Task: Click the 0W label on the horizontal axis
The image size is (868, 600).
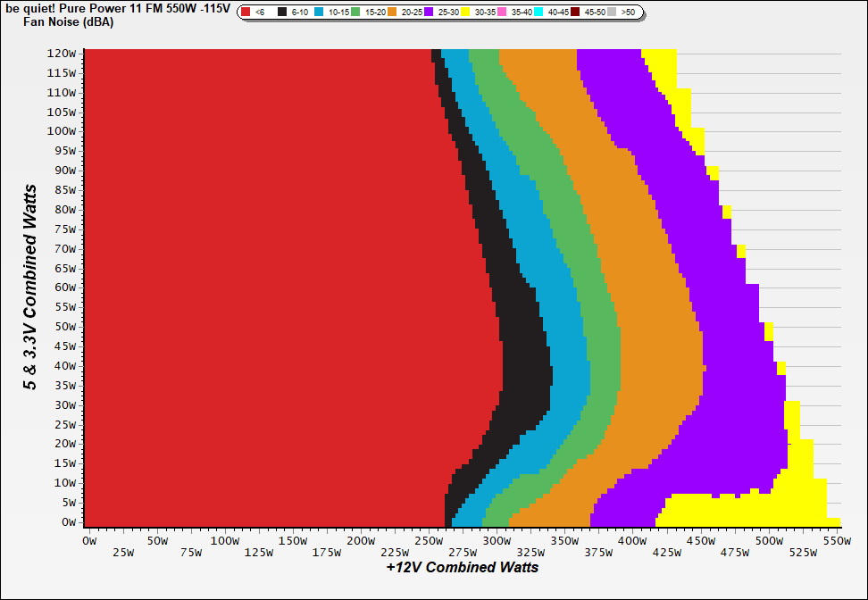Action: [x=89, y=541]
